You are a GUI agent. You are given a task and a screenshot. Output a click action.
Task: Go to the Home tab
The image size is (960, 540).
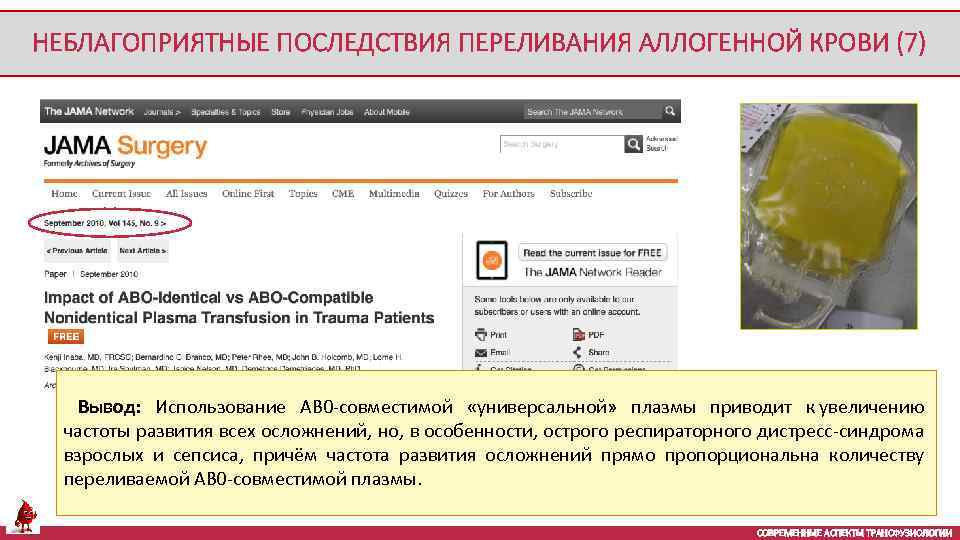click(x=64, y=193)
